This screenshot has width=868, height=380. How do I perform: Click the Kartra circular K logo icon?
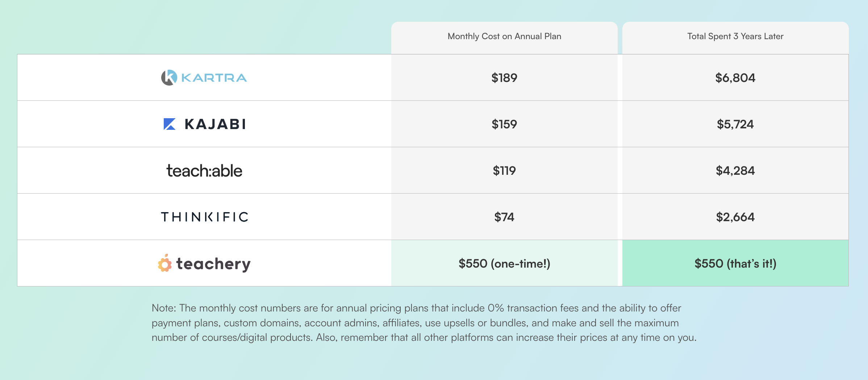coord(169,78)
